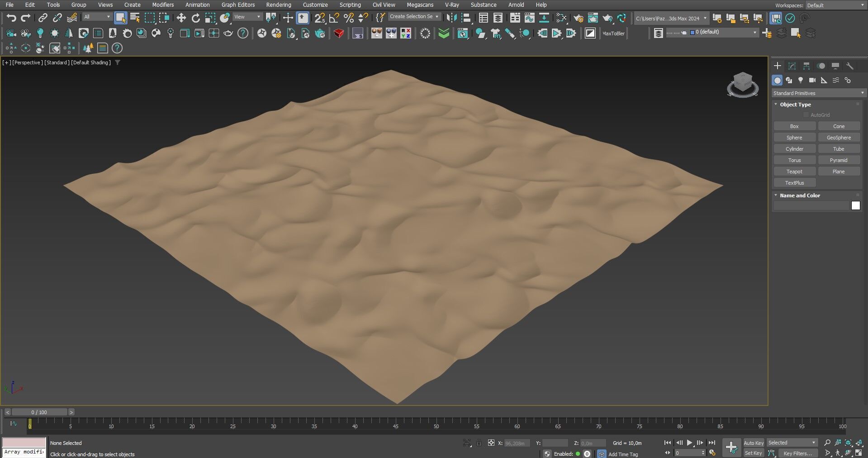Toggle the 3D Snaps button
The height and width of the screenshot is (458, 868).
tap(320, 18)
